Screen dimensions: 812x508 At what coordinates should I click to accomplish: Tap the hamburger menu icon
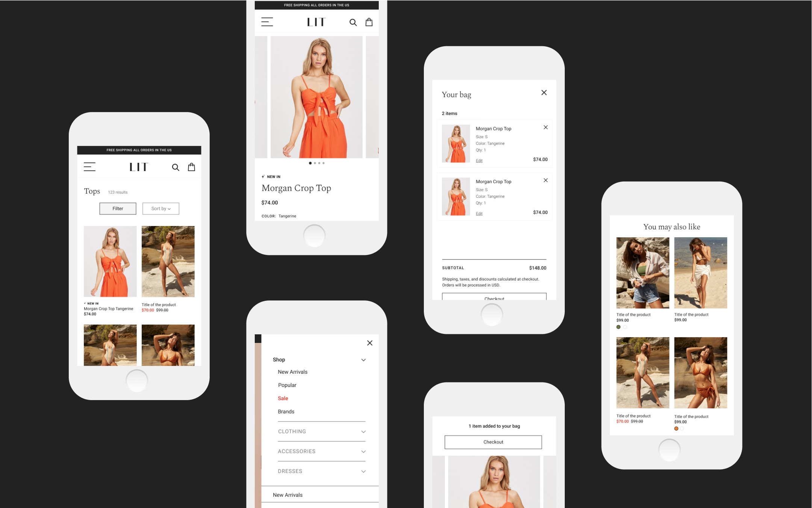(x=89, y=167)
